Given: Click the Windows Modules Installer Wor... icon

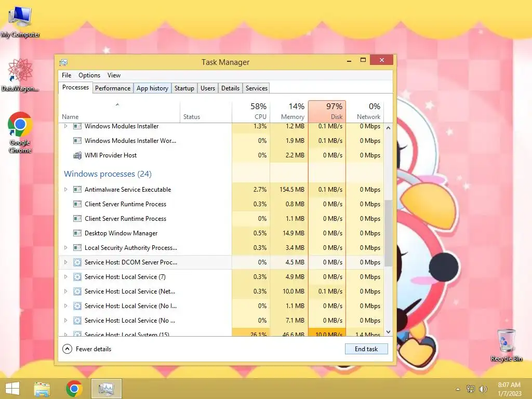Looking at the screenshot, I should (77, 141).
